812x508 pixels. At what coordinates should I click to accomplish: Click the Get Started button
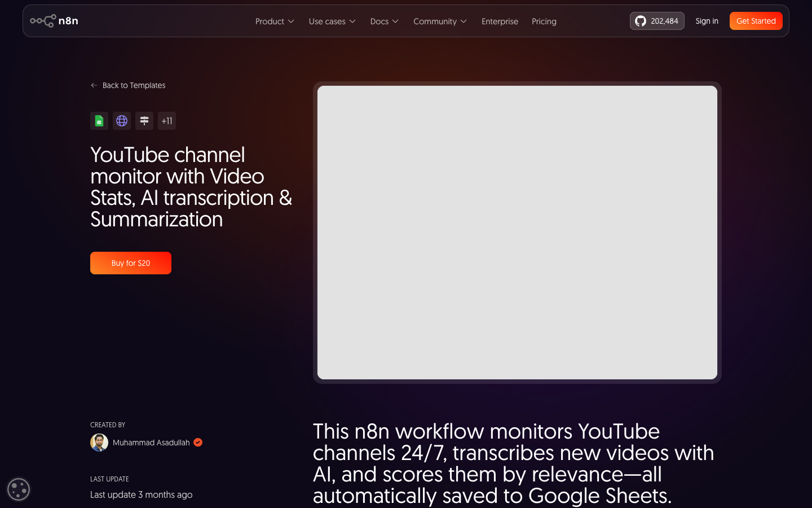(x=756, y=21)
